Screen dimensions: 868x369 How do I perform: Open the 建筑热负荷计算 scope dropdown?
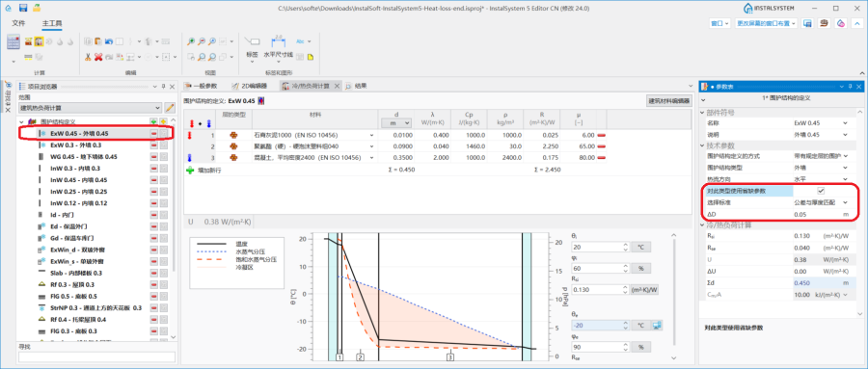[90, 107]
